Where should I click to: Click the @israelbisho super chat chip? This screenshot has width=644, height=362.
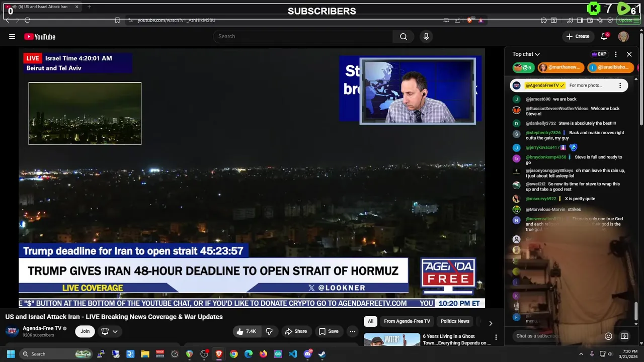click(x=610, y=67)
